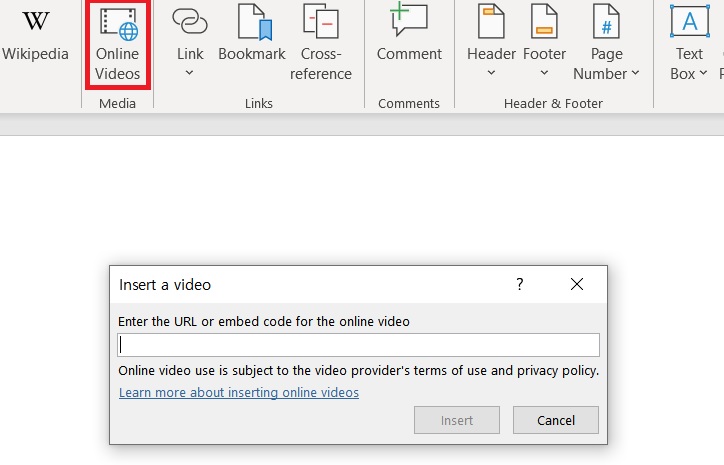This screenshot has width=724, height=465.
Task: Add a Bookmark from the ribbon
Action: 254,22
